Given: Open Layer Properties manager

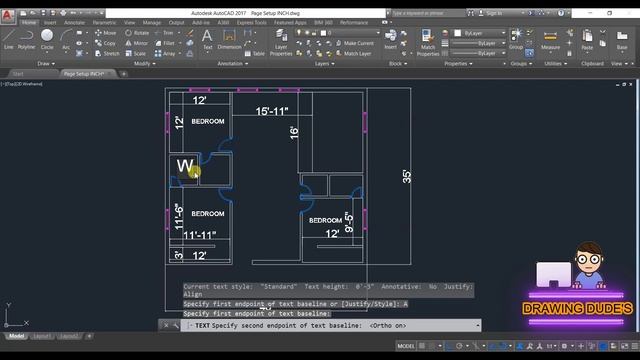Looking at the screenshot, I should click(x=281, y=42).
